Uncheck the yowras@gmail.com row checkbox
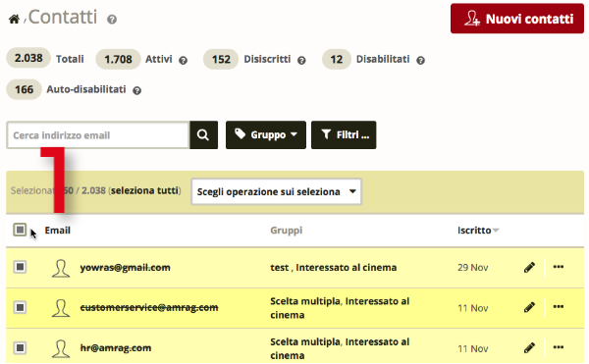This screenshot has height=364, width=589. (20, 267)
